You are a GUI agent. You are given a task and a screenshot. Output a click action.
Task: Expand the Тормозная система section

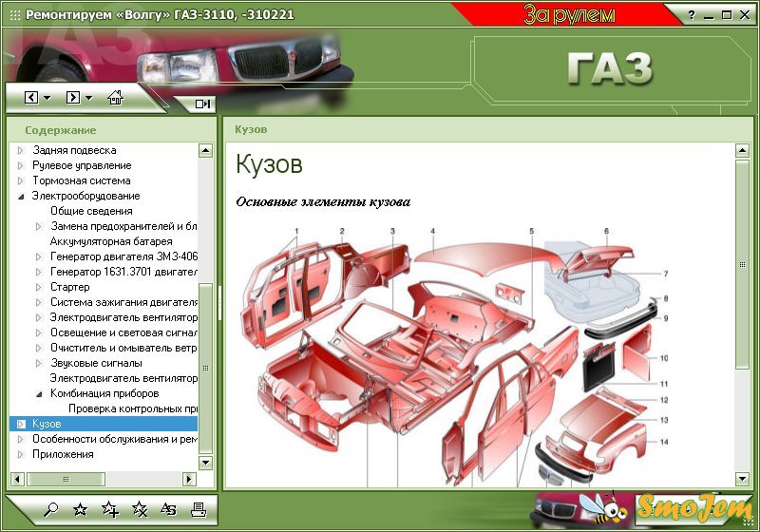pyautogui.click(x=20, y=180)
